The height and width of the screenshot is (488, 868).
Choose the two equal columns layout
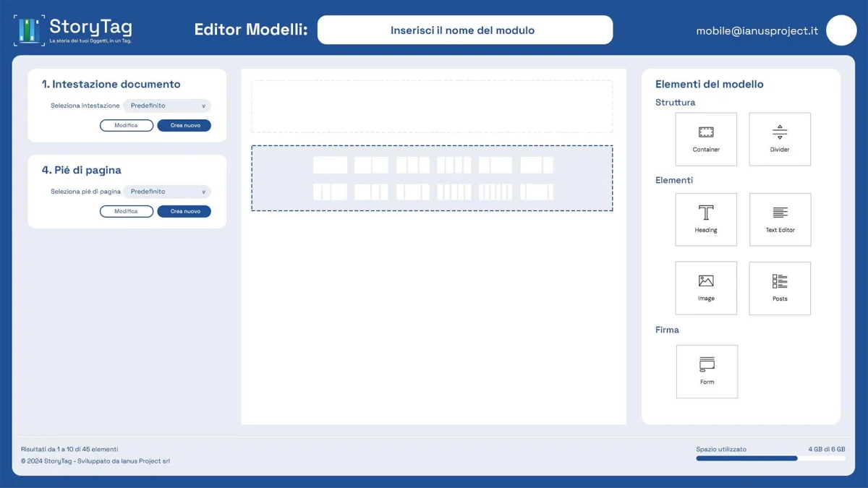pyautogui.click(x=371, y=165)
